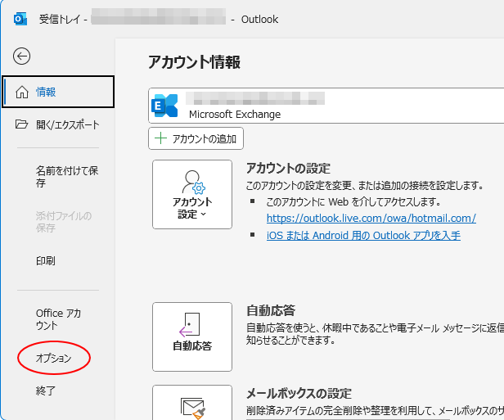Click the person-with-gear account settings icon
The width and height of the screenshot is (504, 420).
tap(193, 183)
